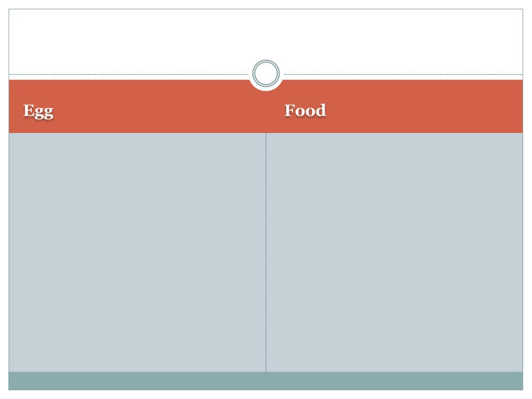
Task: Click the final "g" in Egg
Action: pos(48,112)
